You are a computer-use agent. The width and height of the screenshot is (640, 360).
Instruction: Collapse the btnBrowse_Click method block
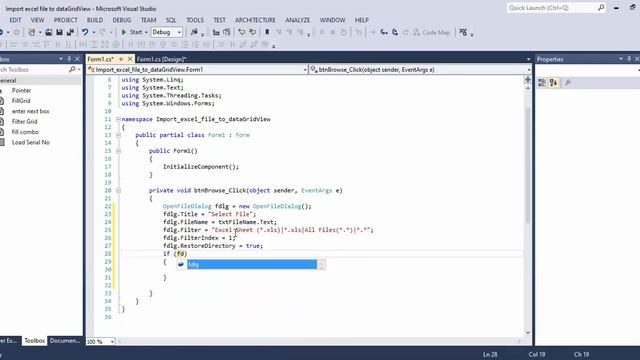(x=118, y=191)
